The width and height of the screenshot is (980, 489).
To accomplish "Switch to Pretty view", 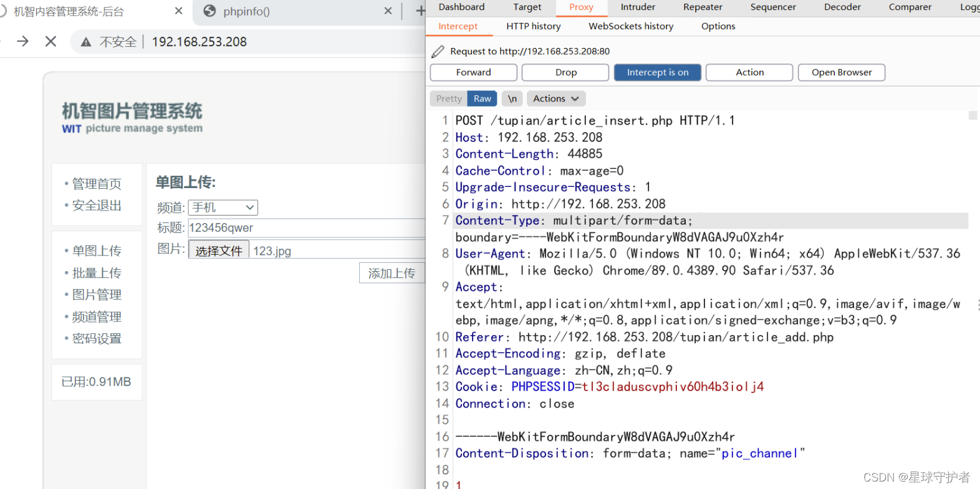I will tap(449, 98).
